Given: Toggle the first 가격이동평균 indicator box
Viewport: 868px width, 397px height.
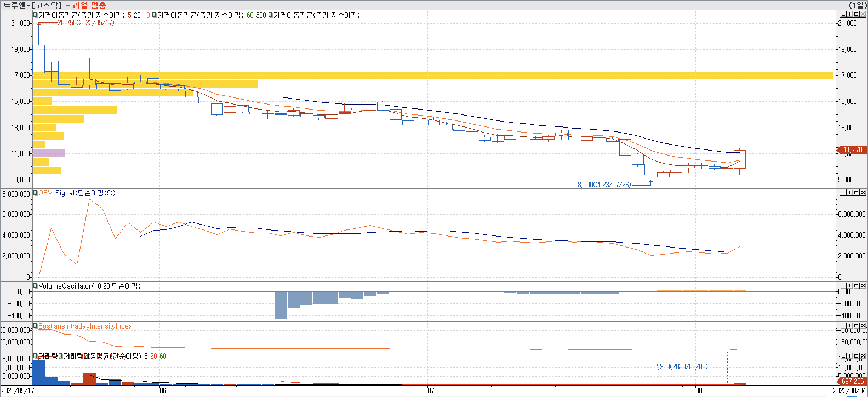Looking at the screenshot, I should [x=35, y=15].
